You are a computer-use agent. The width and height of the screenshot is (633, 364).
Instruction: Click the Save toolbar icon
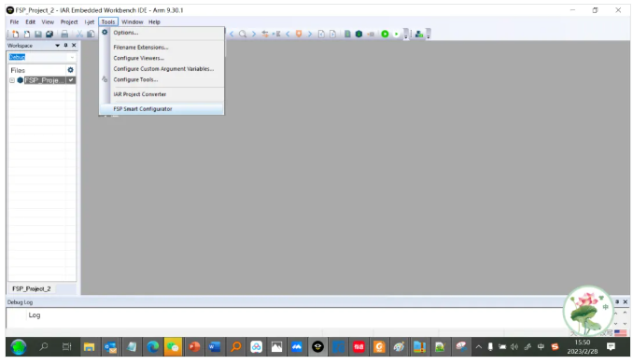pyautogui.click(x=38, y=35)
